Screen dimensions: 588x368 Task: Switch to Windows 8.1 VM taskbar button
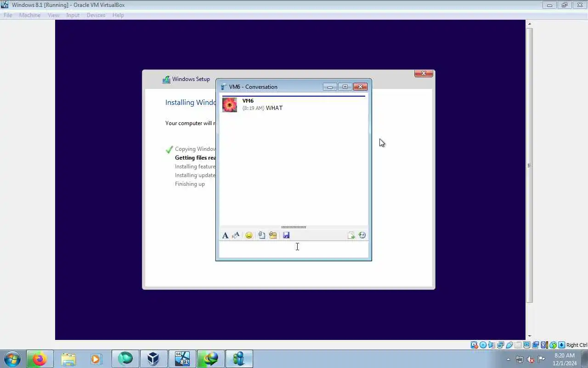(182, 359)
